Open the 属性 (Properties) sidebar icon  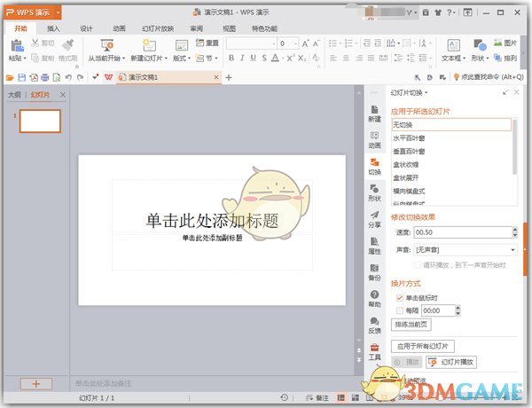click(374, 246)
